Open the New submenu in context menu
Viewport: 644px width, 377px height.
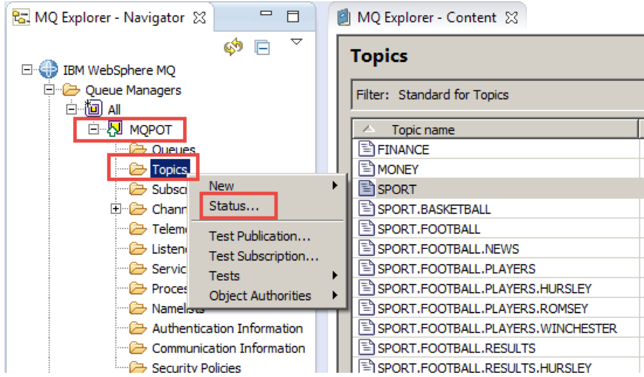pos(268,186)
